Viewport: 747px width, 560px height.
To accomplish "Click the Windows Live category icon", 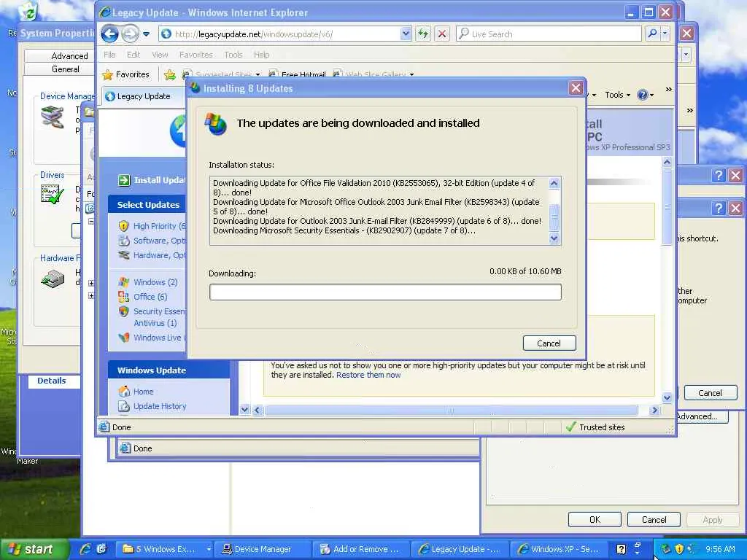I will 124,338.
